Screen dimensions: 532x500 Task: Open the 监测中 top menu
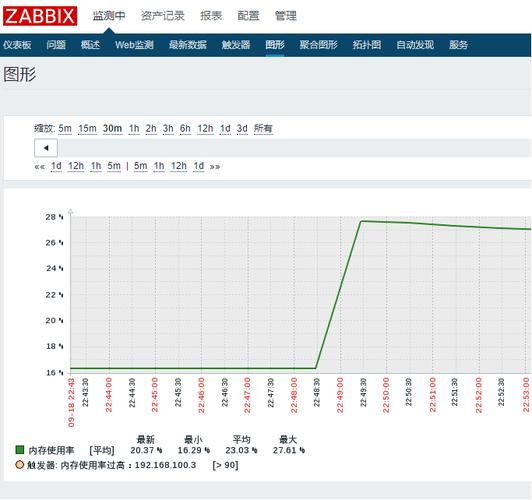(x=109, y=16)
